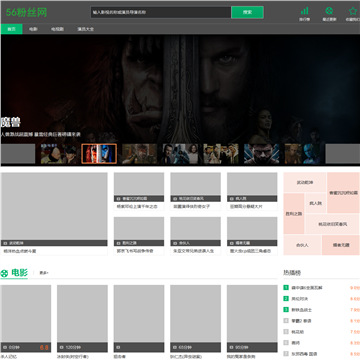Select the highlighted 魔兽 carousel thumbnail
The width and height of the screenshot is (360, 360).
pos(99,154)
